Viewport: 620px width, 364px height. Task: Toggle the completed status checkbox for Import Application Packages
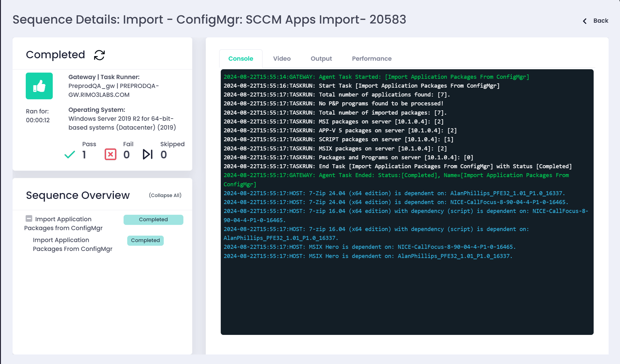28,219
